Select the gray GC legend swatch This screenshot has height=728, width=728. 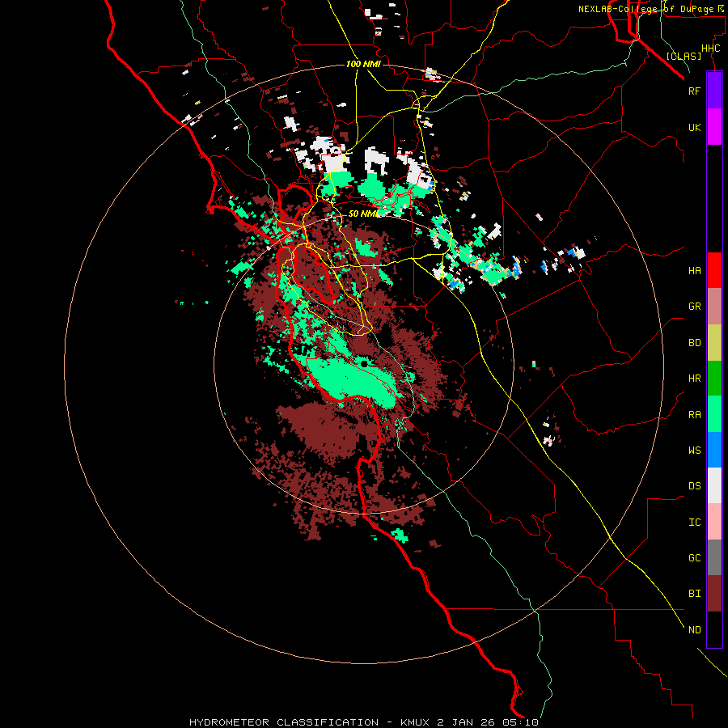click(x=714, y=557)
